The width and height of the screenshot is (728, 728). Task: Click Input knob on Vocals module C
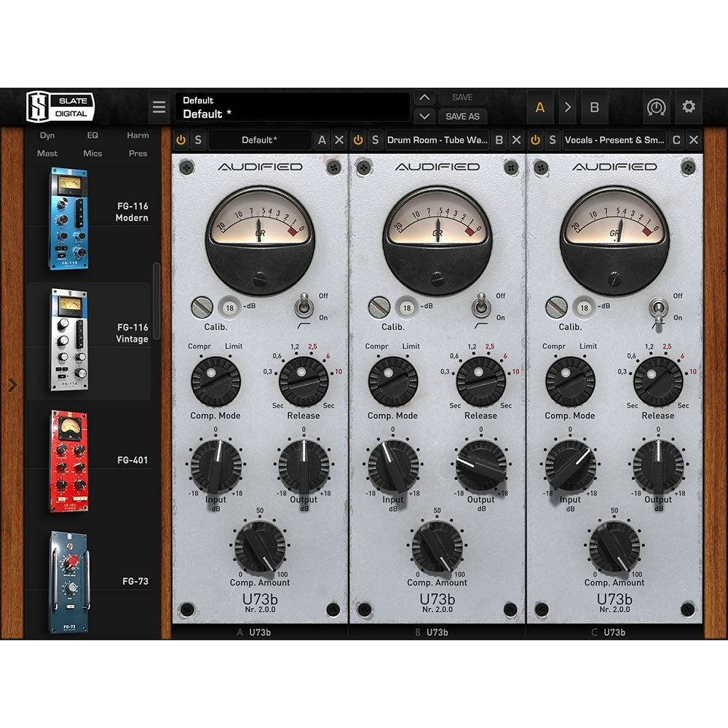pyautogui.click(x=570, y=465)
